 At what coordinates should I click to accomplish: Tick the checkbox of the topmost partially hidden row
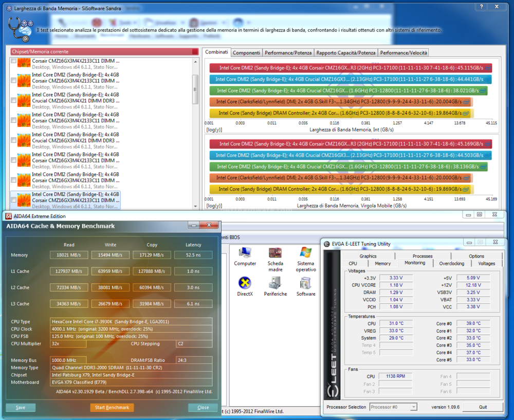[13, 61]
